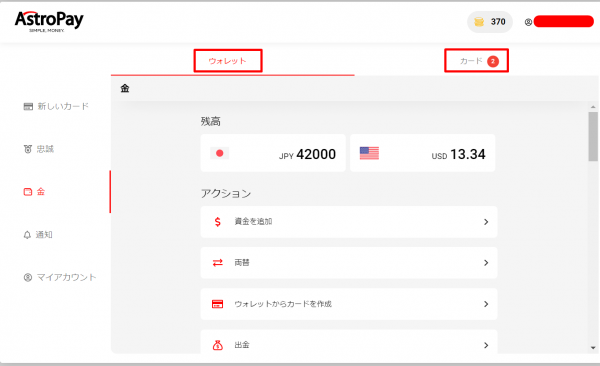Click the 金 page title in header bar
Screen dimensions: 600x366
click(x=125, y=88)
